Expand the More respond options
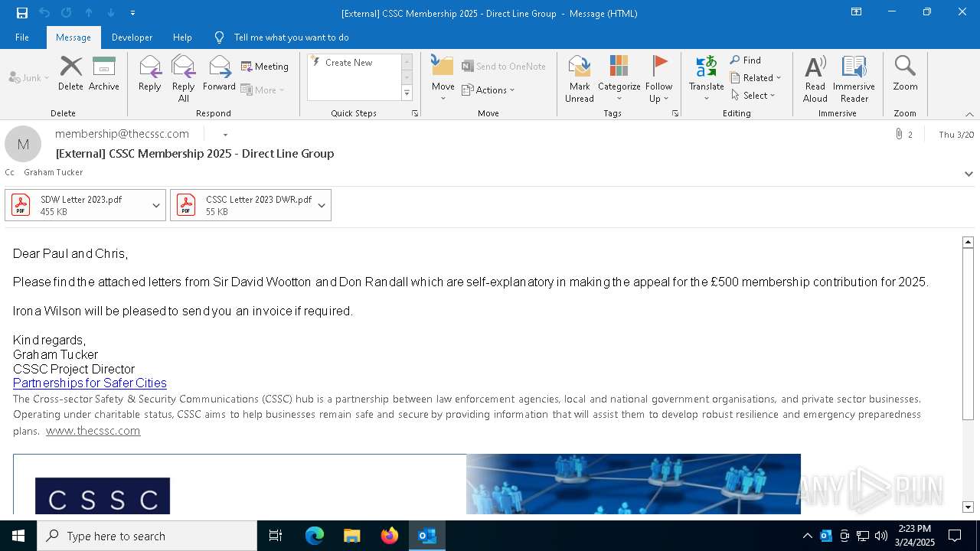The height and width of the screenshot is (551, 980). 263,90
